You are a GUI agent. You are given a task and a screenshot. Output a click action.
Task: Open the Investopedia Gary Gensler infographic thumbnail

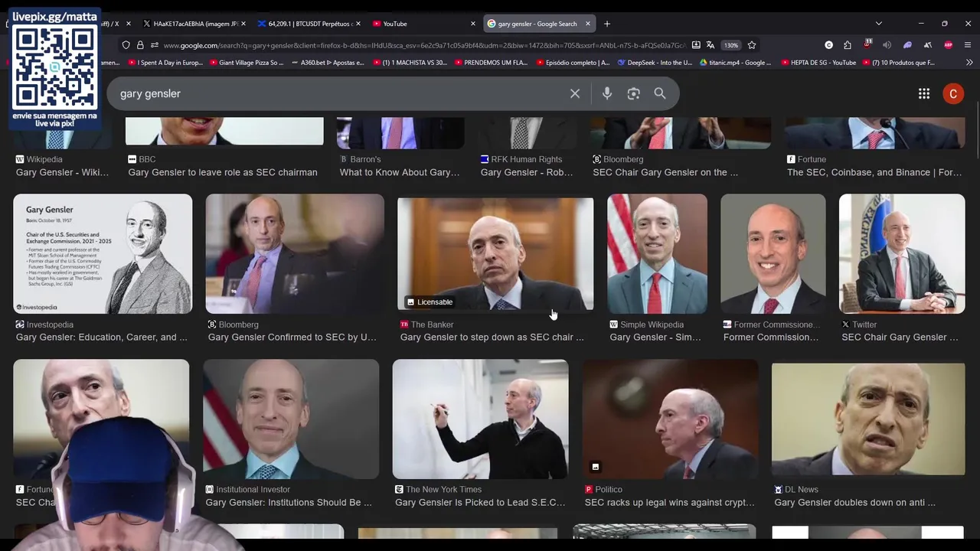[x=103, y=253]
